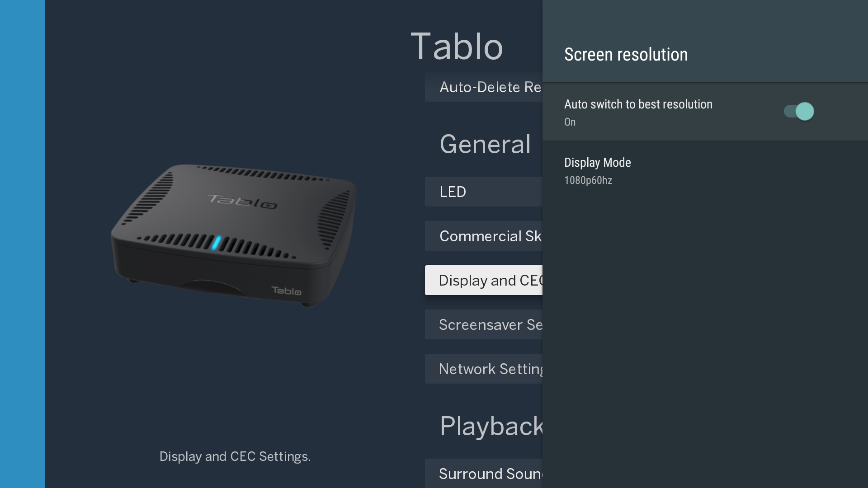
Task: Toggle Auto switch to best resolution switch
Action: (799, 111)
